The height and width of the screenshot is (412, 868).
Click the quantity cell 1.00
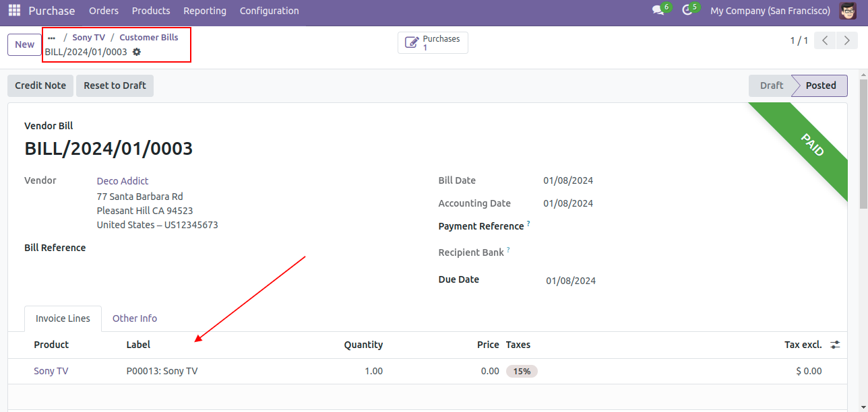coord(373,371)
